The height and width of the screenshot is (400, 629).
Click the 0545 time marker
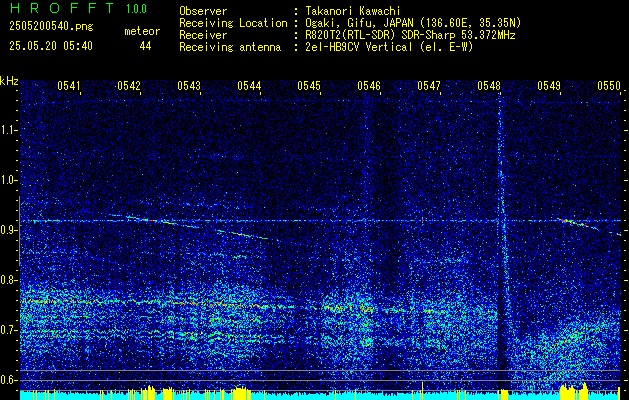[309, 85]
